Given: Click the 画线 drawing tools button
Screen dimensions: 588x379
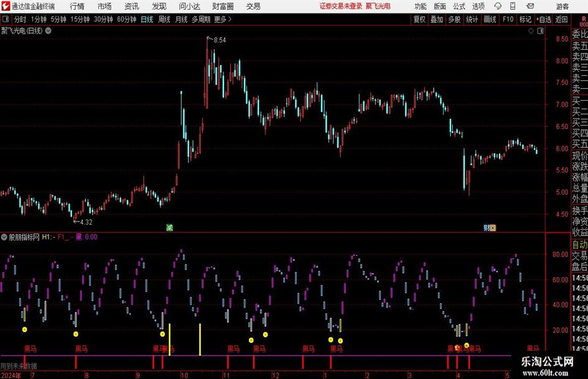Looking at the screenshot, I should [x=490, y=19].
